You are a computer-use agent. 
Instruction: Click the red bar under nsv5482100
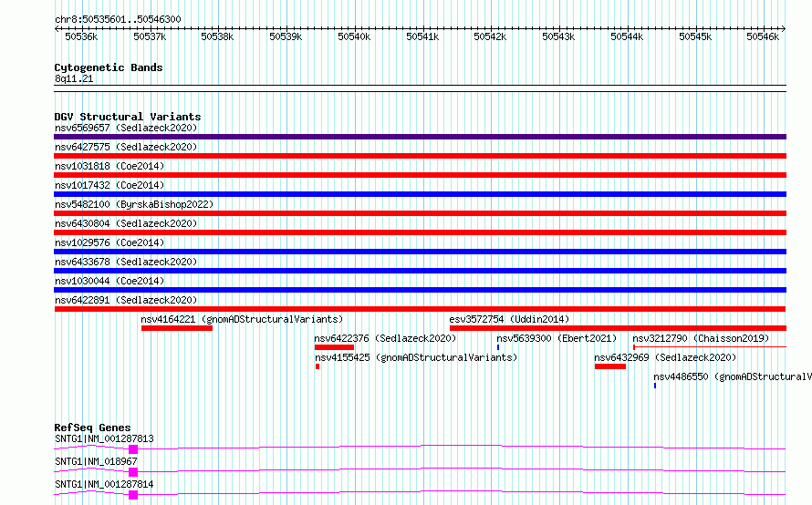[420, 213]
